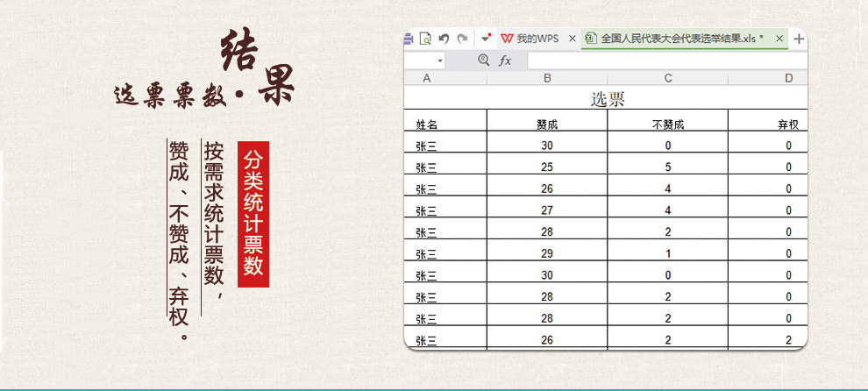Screen dimensions: 868x391
Task: Switch to the 我的WPS tab
Action: (537, 39)
